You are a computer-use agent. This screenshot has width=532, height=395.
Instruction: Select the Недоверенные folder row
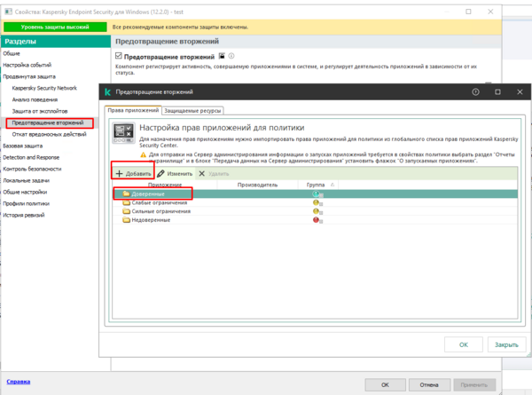tap(315, 220)
